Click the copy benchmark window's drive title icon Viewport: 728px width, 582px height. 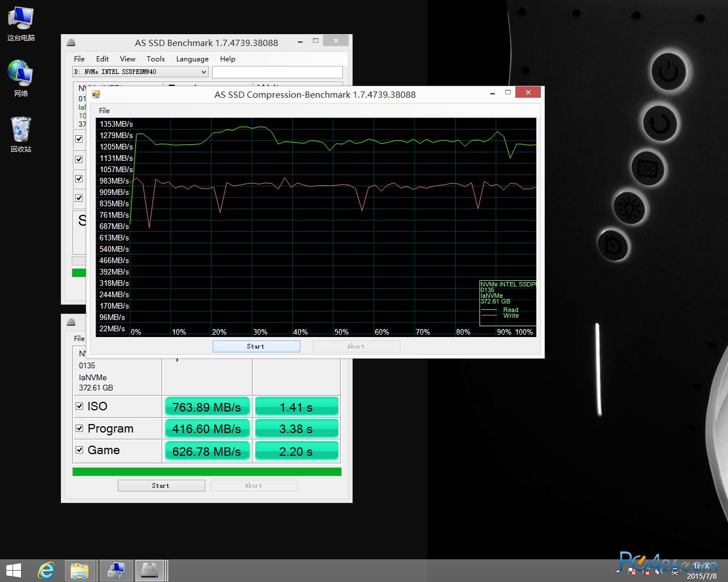click(x=71, y=322)
